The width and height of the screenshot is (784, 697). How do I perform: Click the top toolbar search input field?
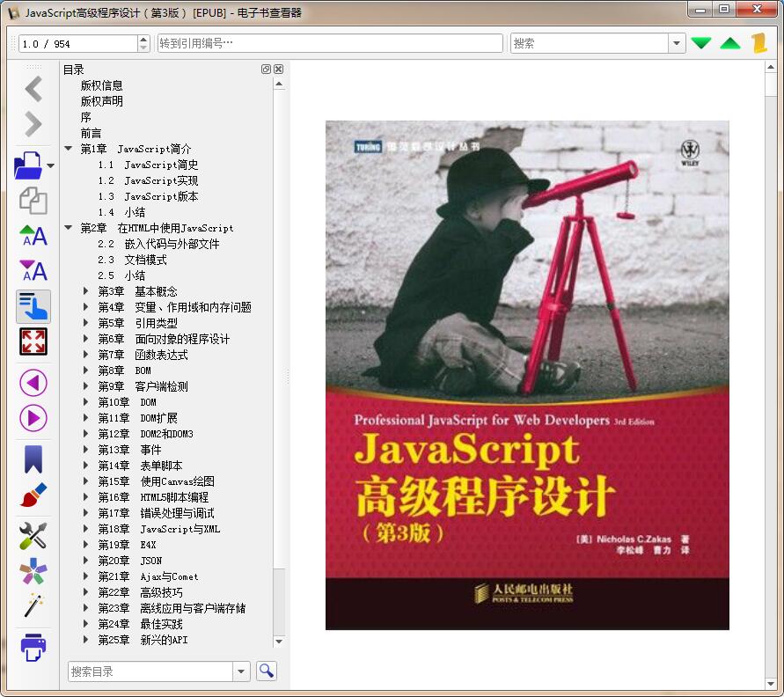pos(590,43)
